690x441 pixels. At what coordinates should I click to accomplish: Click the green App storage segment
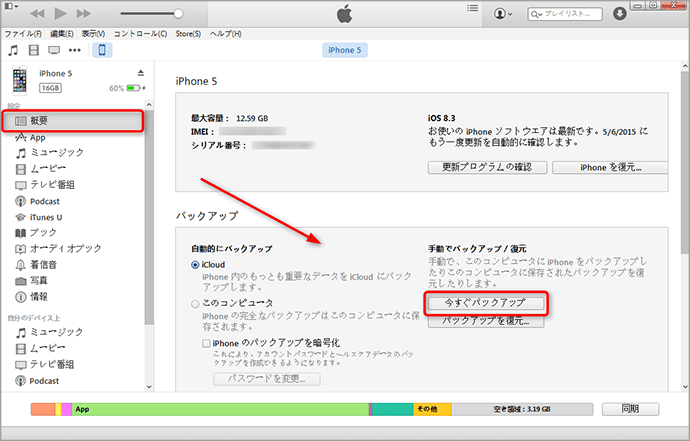coord(220,409)
